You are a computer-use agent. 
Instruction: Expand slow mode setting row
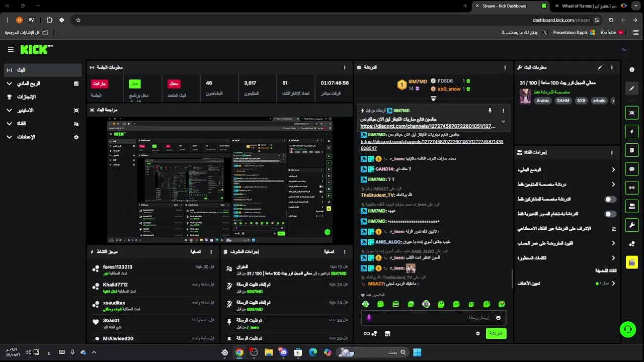(567, 170)
